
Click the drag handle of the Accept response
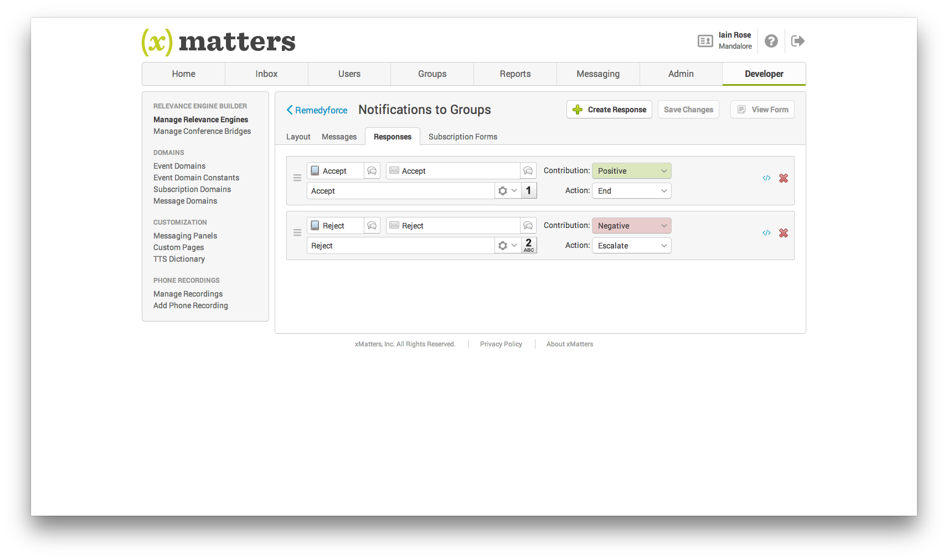[x=297, y=178]
